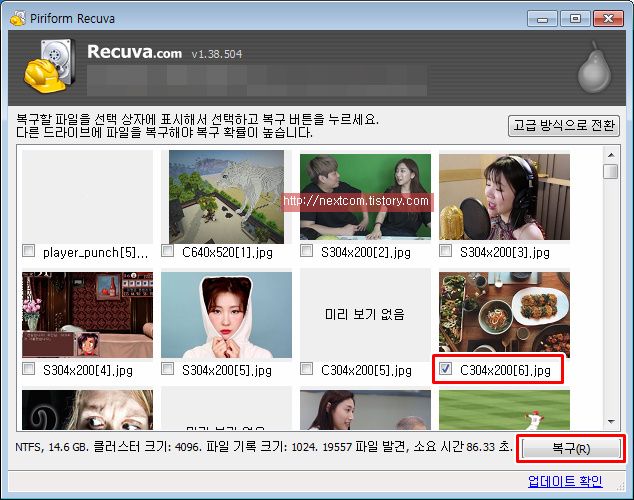The width and height of the screenshot is (634, 500).
Task: Tick the checkbox for C640x520[1].jpg
Action: pos(167,251)
